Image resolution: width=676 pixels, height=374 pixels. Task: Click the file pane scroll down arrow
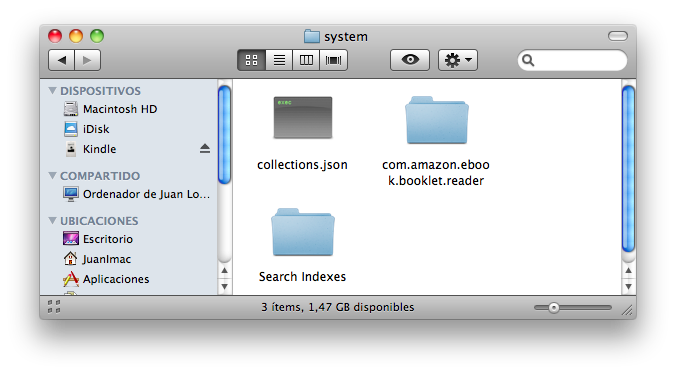pos(628,286)
